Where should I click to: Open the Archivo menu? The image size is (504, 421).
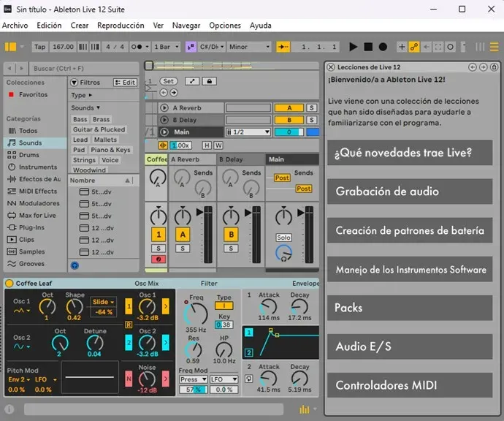point(15,26)
